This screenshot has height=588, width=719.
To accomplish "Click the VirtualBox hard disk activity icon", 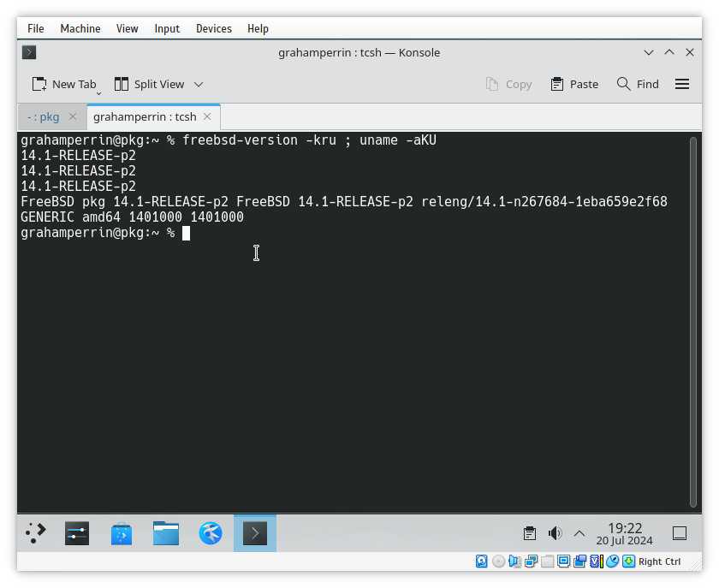I will 481,561.
